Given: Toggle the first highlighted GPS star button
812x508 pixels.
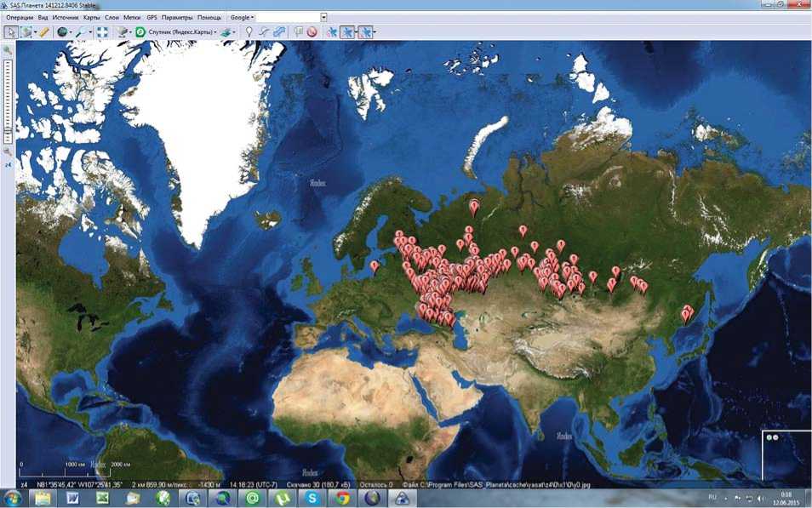Looking at the screenshot, I should [346, 31].
